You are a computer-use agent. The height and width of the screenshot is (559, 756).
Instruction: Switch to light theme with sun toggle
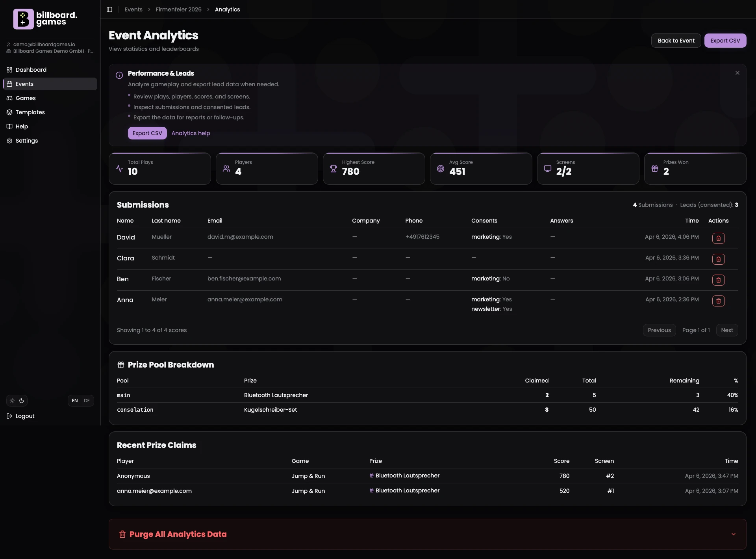click(x=12, y=400)
